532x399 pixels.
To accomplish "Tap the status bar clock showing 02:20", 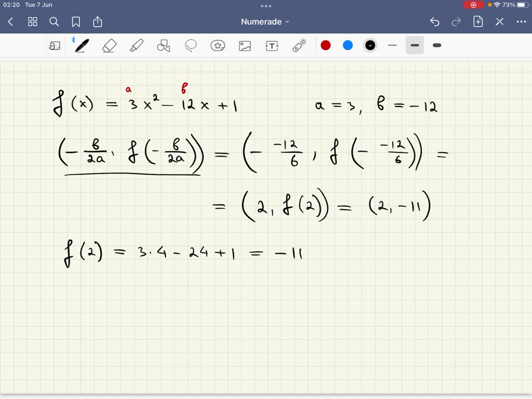I will coord(11,5).
